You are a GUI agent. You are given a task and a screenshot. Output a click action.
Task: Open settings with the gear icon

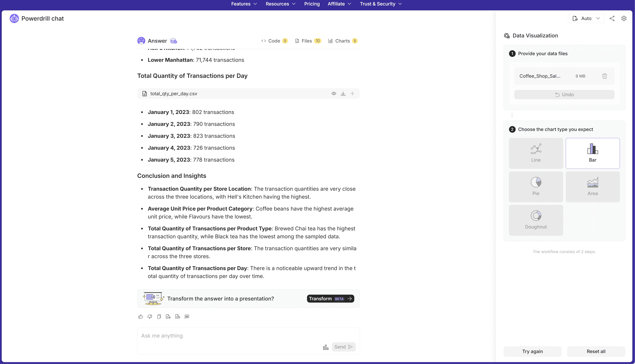624,19
